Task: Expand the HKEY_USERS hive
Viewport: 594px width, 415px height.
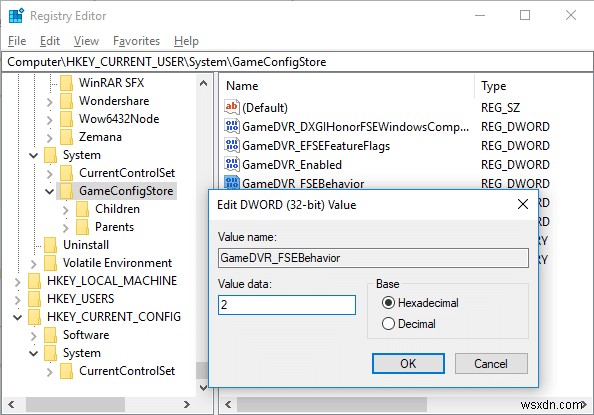Action: click(18, 300)
